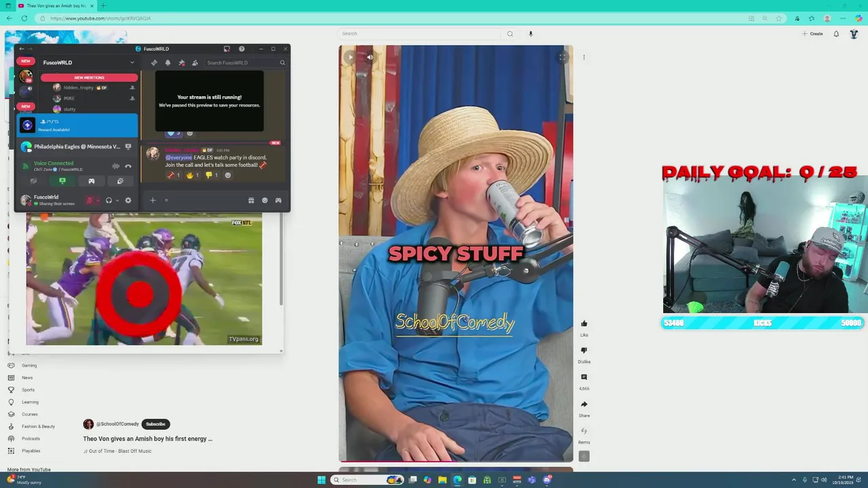This screenshot has height=488, width=868.
Task: Toggle Discord microphone mute
Action: (x=89, y=200)
